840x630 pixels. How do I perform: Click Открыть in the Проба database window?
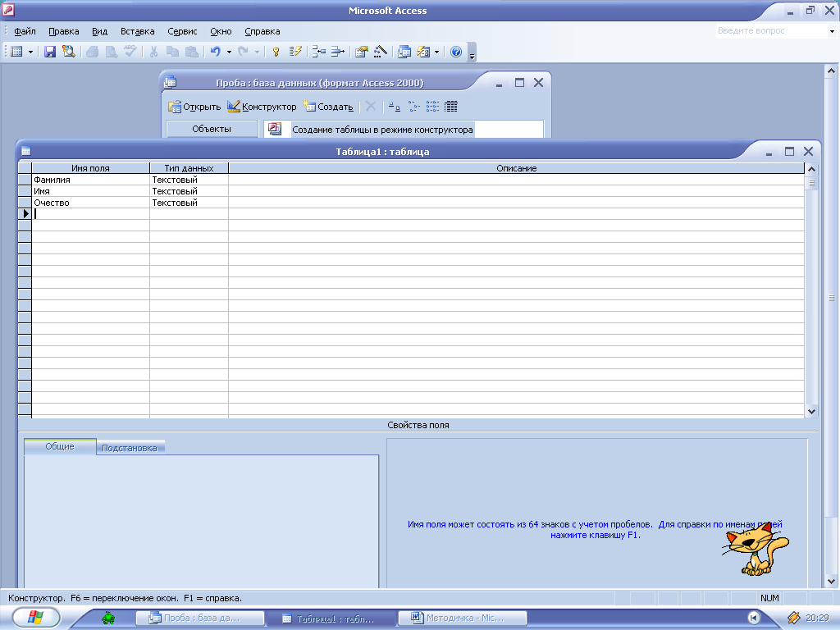point(194,107)
